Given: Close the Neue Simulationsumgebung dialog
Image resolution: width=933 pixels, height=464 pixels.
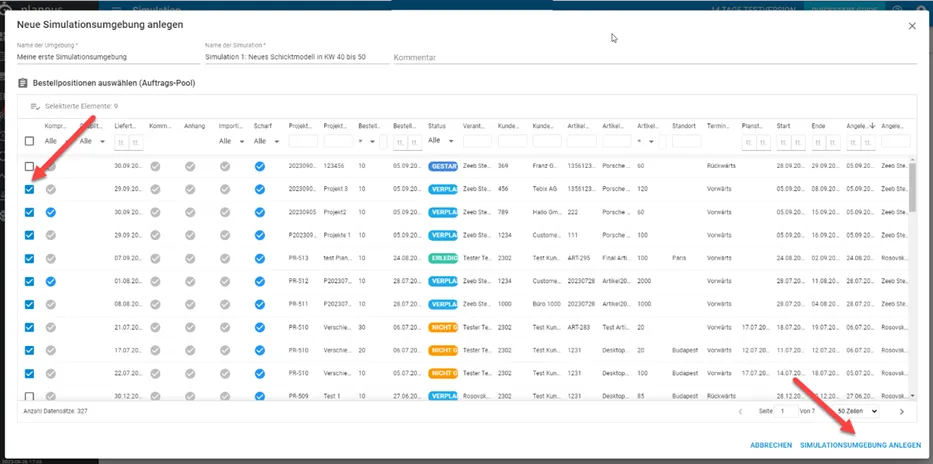Looking at the screenshot, I should 912,26.
